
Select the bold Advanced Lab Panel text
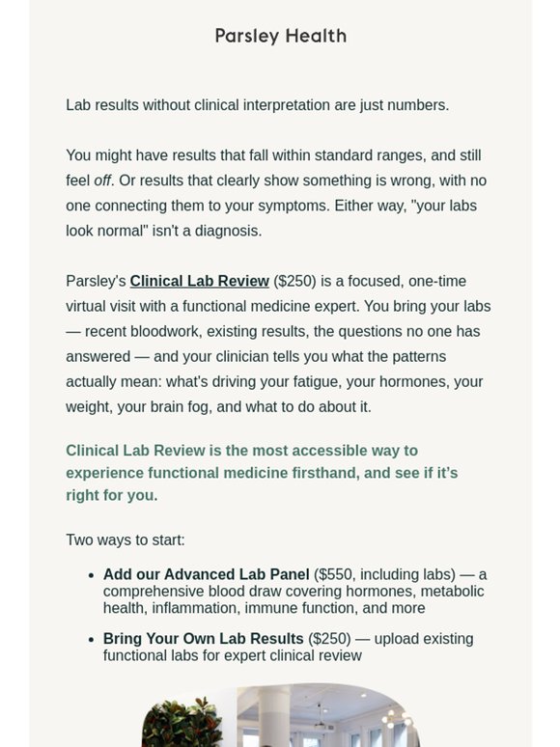tap(206, 574)
